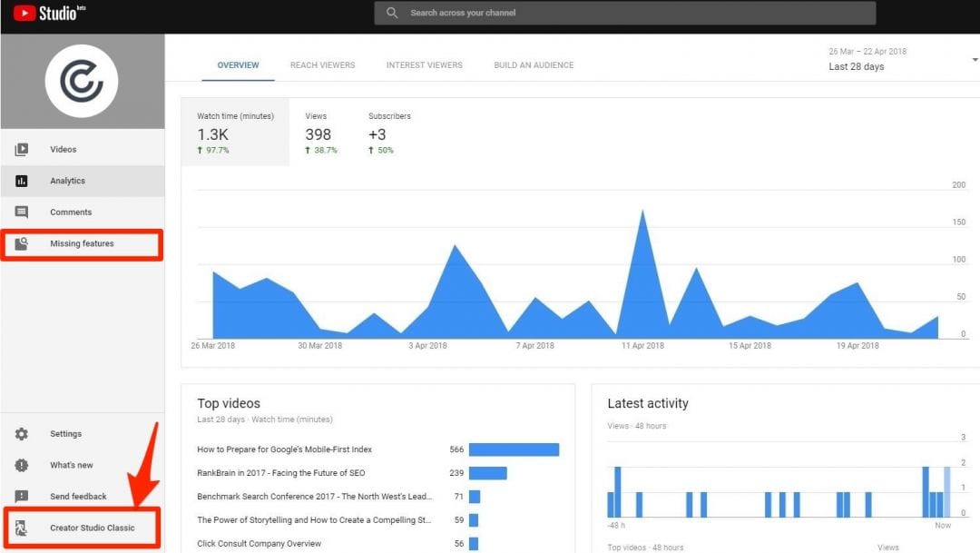Show the Subscribers metric card
Image resolution: width=980 pixels, height=553 pixels.
coord(389,133)
